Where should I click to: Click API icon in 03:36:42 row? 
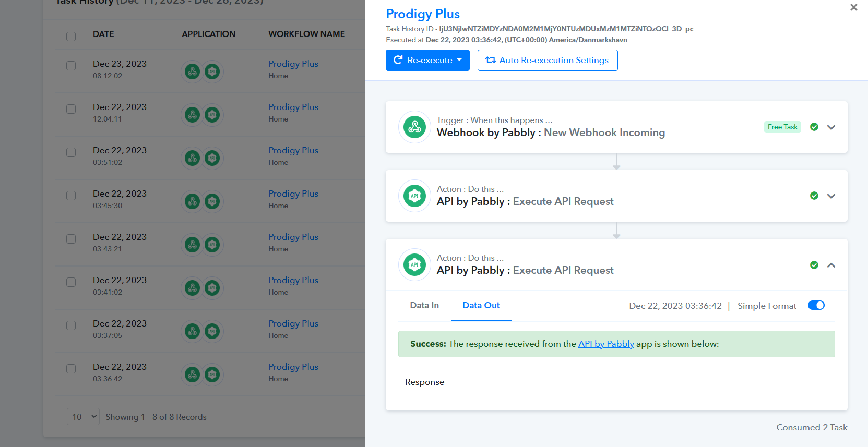point(212,374)
